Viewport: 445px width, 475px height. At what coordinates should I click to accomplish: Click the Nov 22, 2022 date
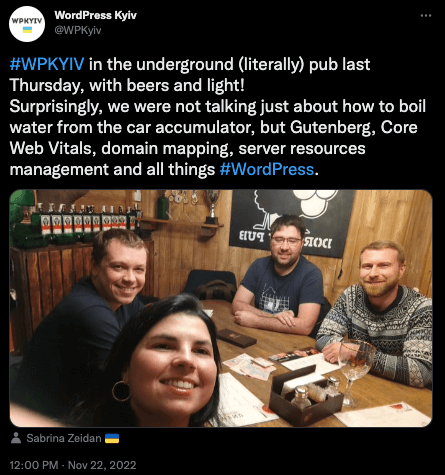click(102, 465)
